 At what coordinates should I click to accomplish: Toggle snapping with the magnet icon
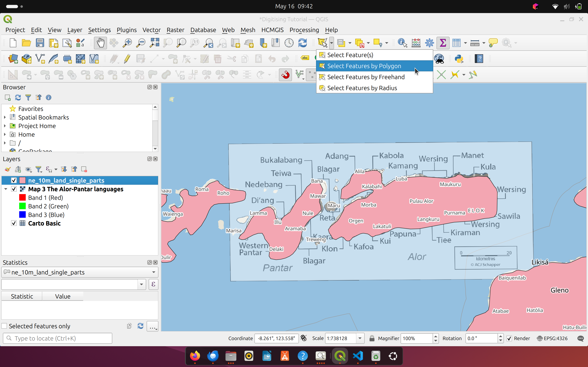[285, 75]
